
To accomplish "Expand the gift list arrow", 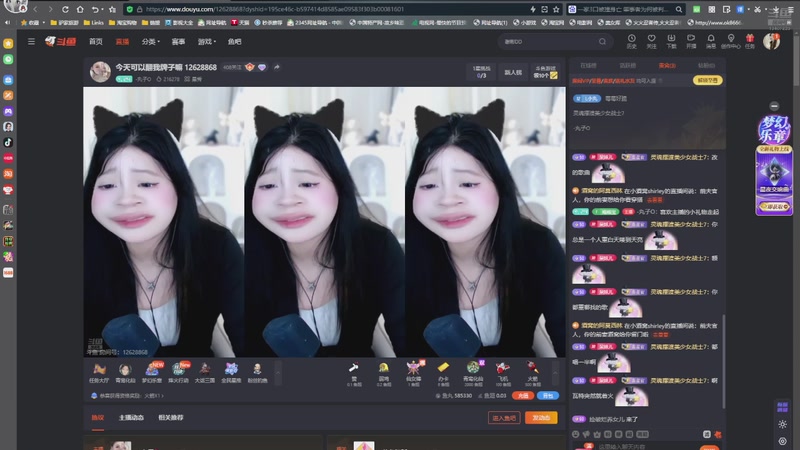I will [556, 374].
